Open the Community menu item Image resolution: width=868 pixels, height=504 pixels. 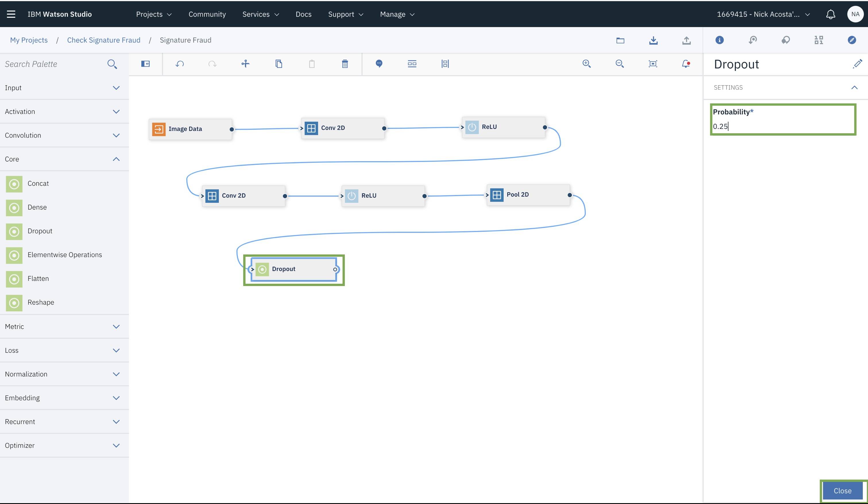(207, 14)
